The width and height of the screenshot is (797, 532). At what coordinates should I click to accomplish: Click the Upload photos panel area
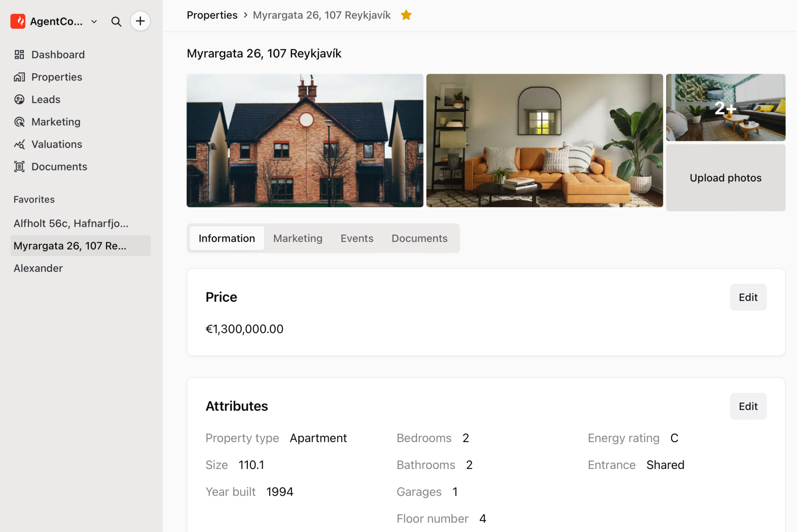tap(725, 177)
